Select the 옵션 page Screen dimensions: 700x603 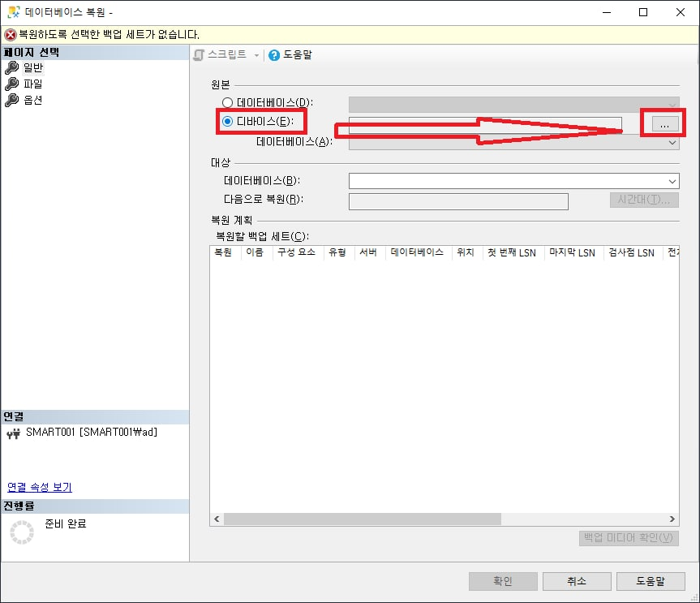pyautogui.click(x=33, y=100)
